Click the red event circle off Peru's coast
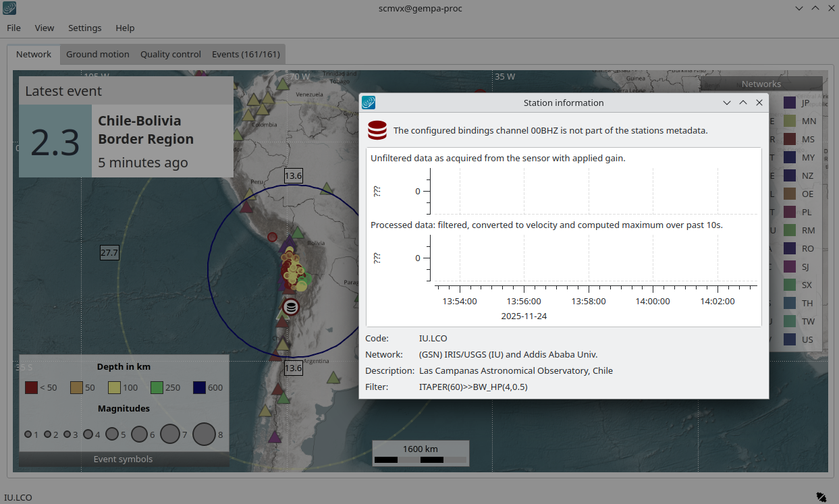 coord(272,237)
